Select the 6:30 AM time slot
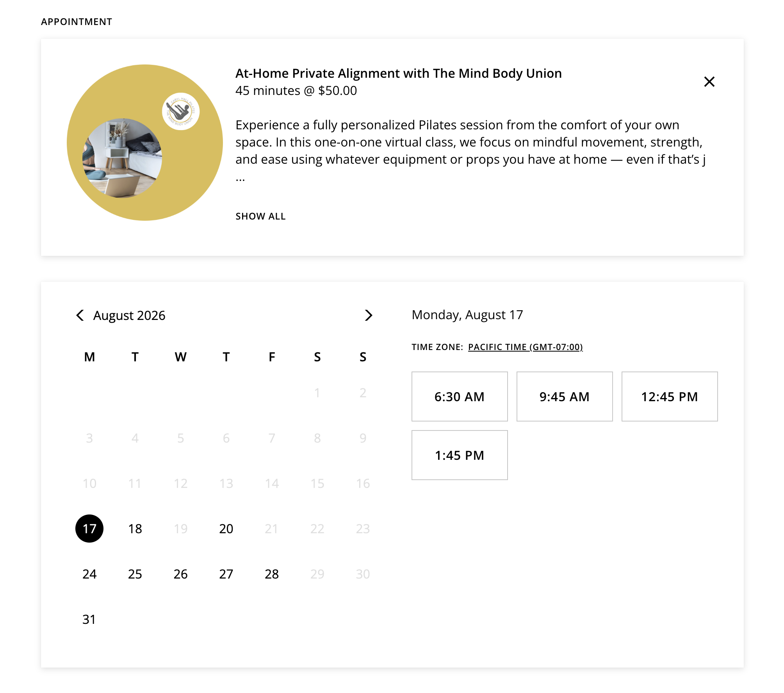The image size is (784, 693). 460,397
